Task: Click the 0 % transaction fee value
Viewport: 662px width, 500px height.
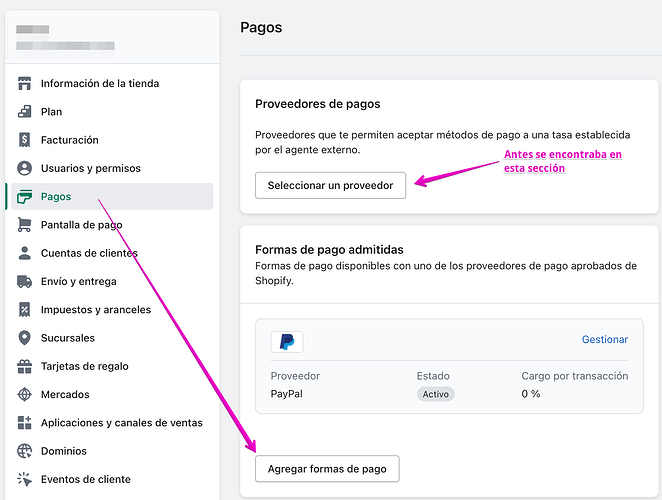Action: pyautogui.click(x=531, y=394)
